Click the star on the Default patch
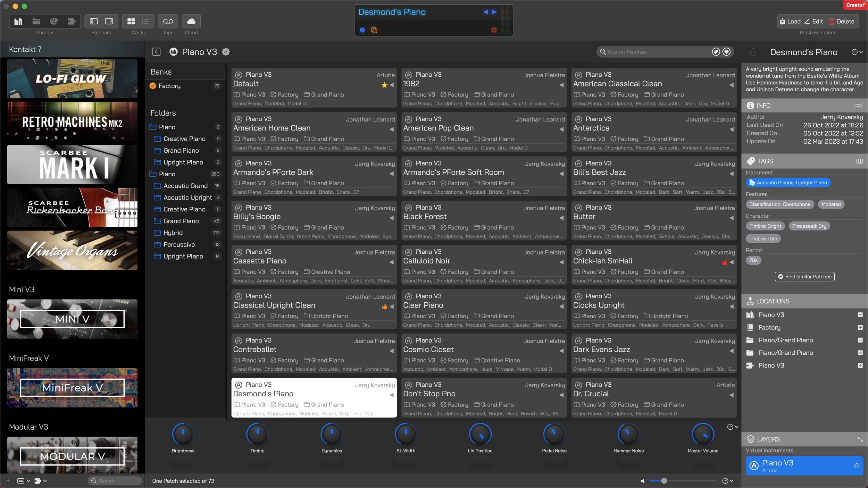This screenshot has width=868, height=488. [384, 85]
